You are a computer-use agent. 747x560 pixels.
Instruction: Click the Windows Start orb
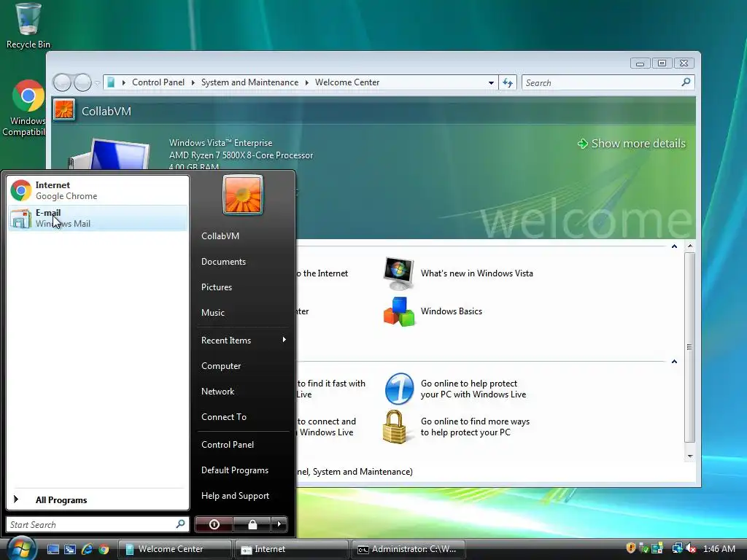click(21, 548)
